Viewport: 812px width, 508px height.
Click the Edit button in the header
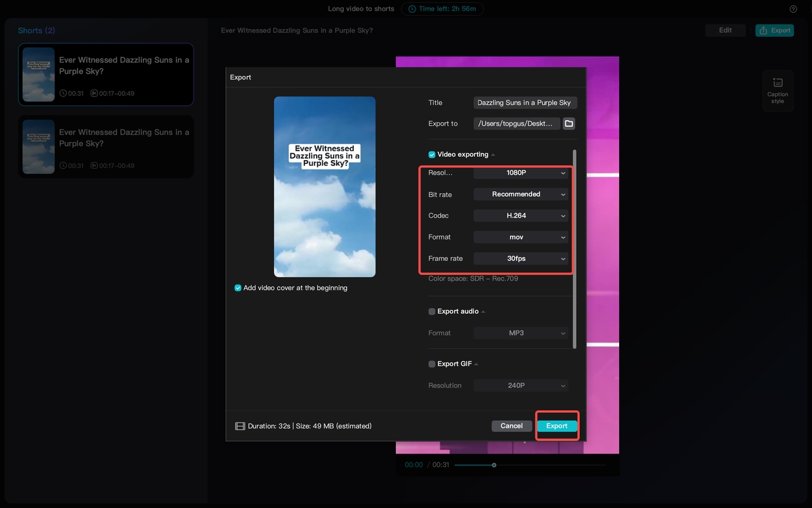(x=726, y=30)
